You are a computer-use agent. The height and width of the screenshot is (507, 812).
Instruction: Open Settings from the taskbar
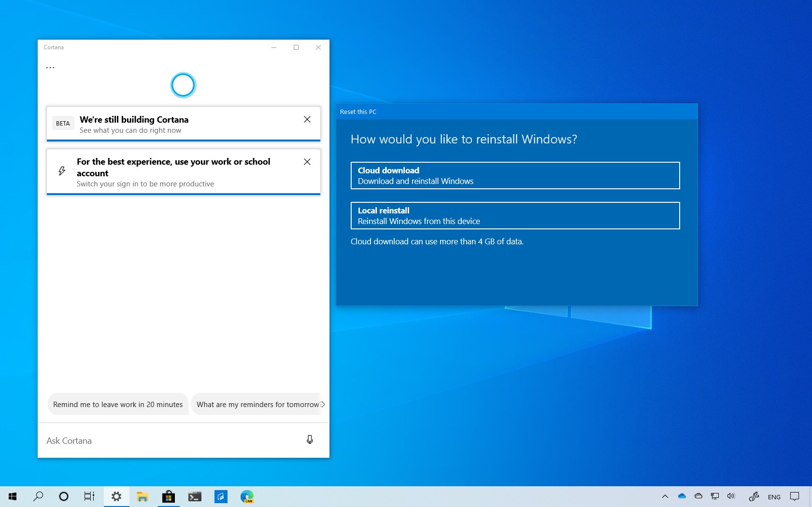(116, 496)
